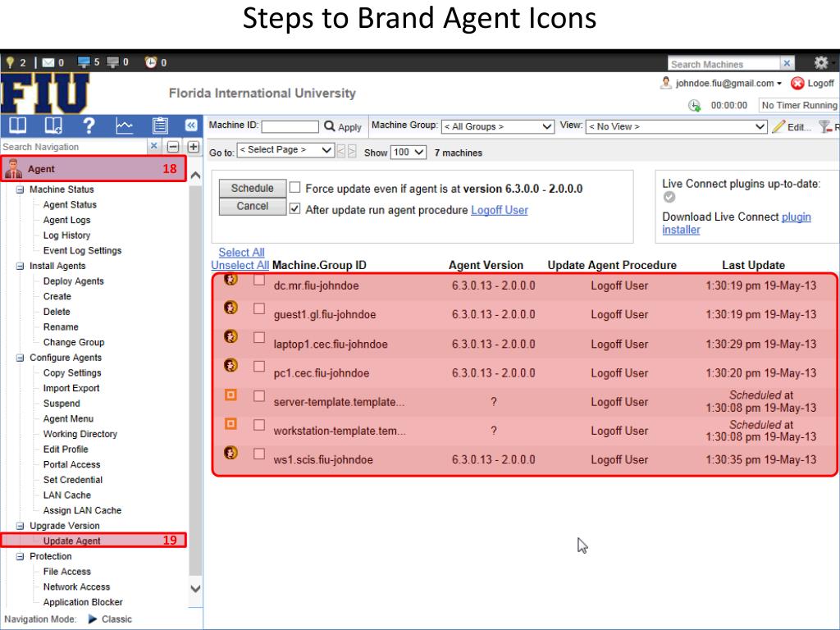Clear the Search Machines box with X
Image resolution: width=840 pixels, height=630 pixels.
pyautogui.click(x=787, y=63)
